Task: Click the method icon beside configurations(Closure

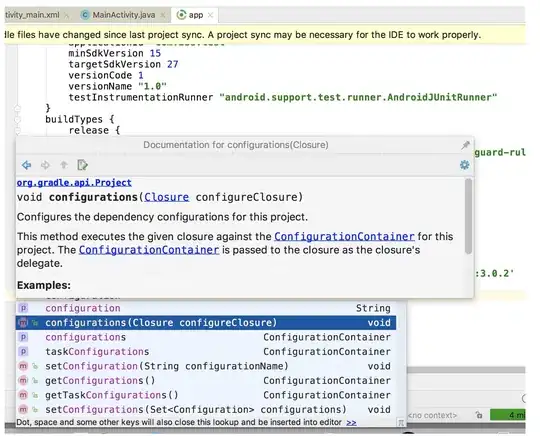Action: point(23,323)
